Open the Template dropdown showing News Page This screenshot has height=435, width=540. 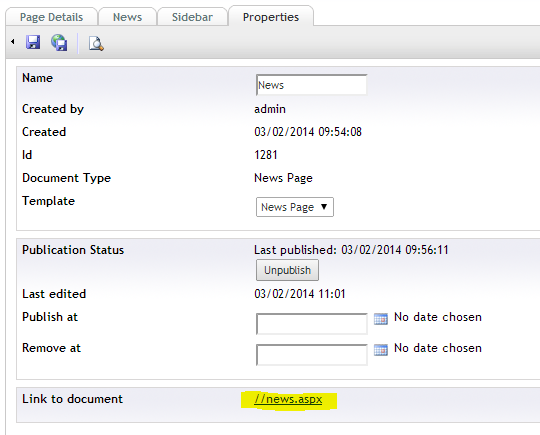295,207
